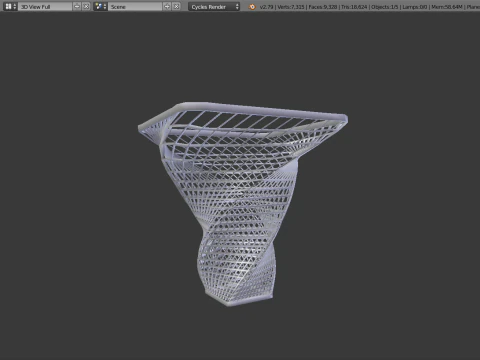Open the Cycles Render engine dropdown
The height and width of the screenshot is (360, 480).
tap(214, 6)
